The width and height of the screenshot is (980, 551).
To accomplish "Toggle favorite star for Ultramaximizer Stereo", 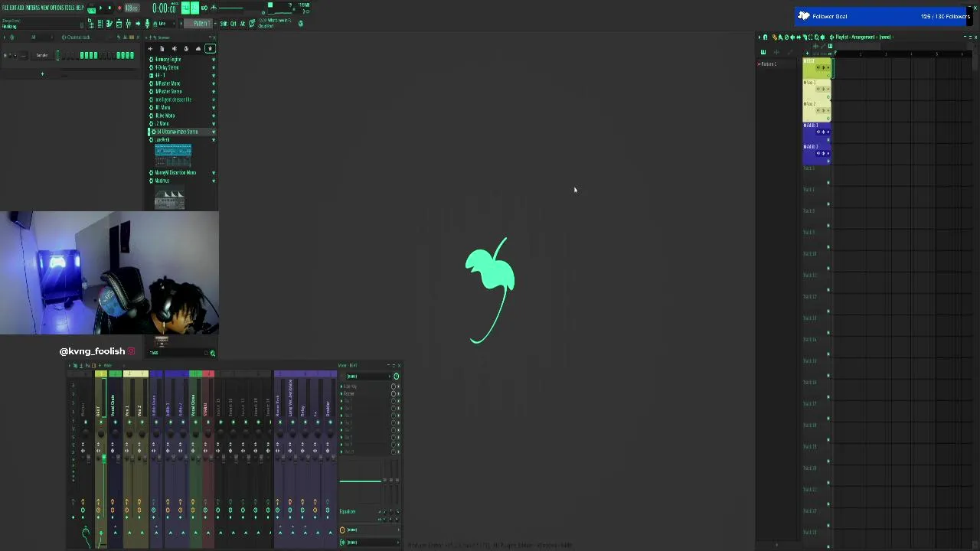I will coord(214,132).
